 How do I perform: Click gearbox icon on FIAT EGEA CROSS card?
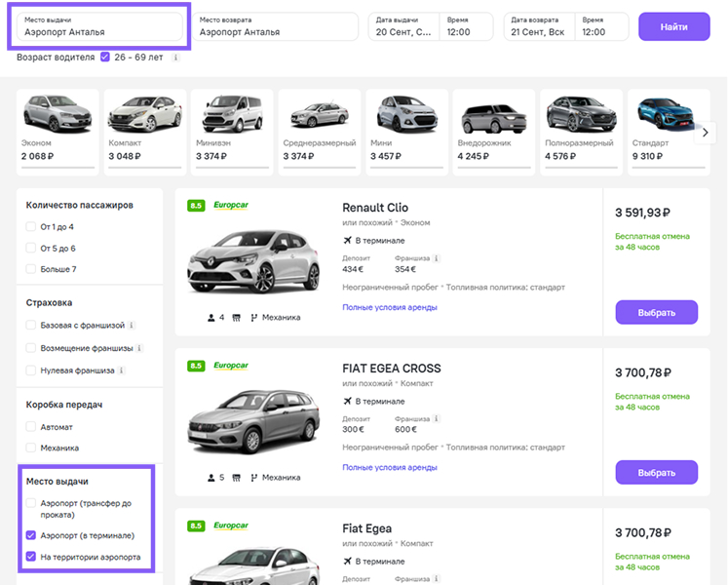[x=254, y=478]
